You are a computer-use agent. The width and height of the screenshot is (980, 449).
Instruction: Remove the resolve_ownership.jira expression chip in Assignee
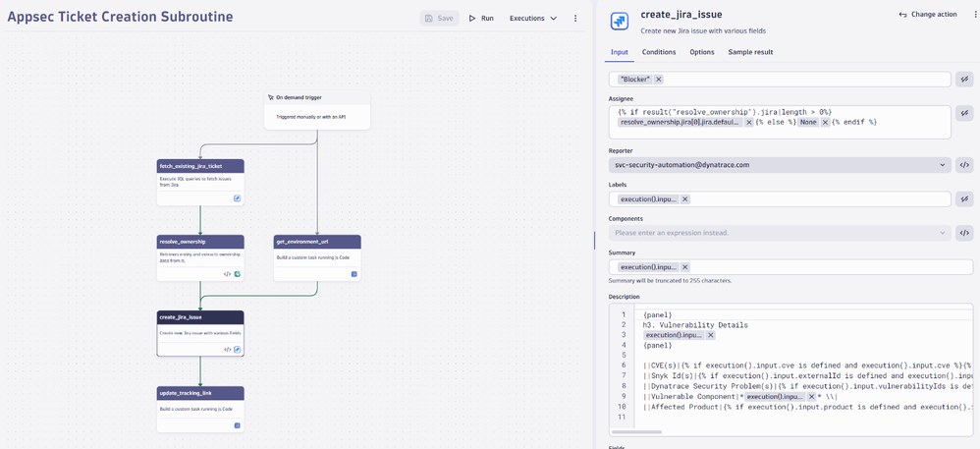749,123
